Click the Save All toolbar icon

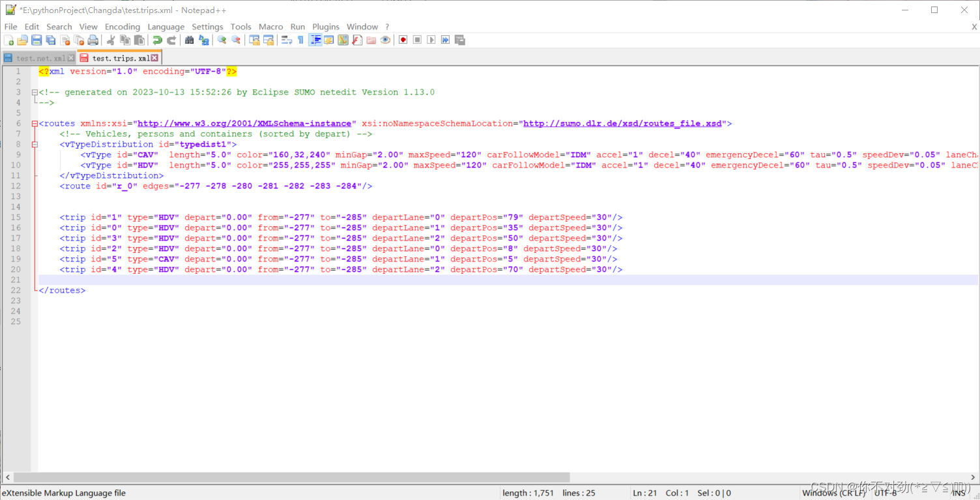point(51,40)
